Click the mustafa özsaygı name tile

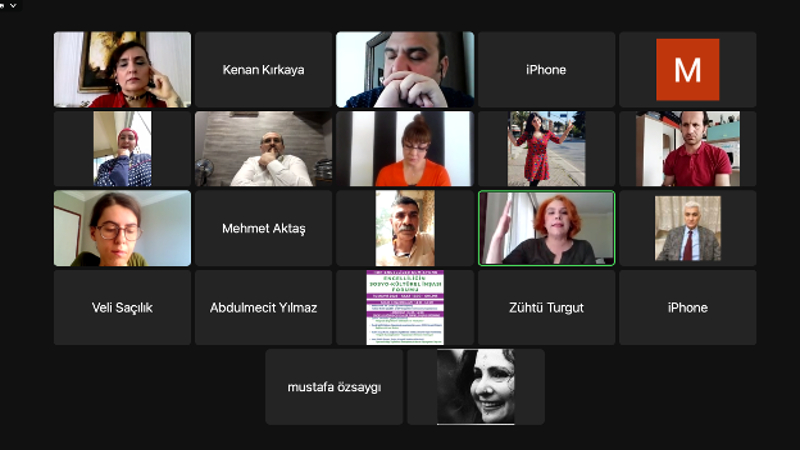[334, 387]
